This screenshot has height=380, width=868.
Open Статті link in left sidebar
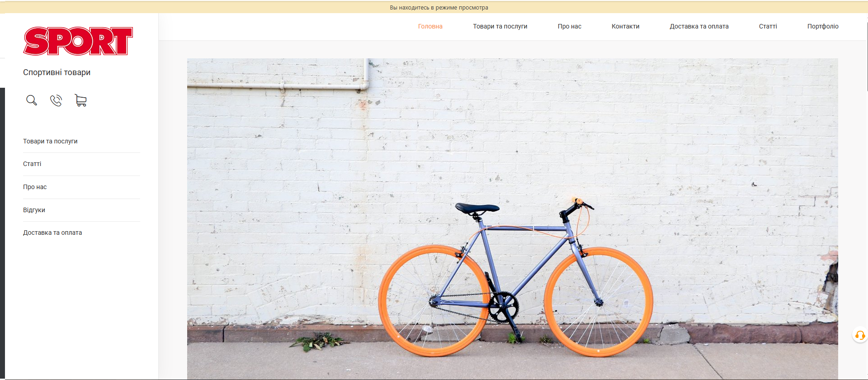coord(32,164)
